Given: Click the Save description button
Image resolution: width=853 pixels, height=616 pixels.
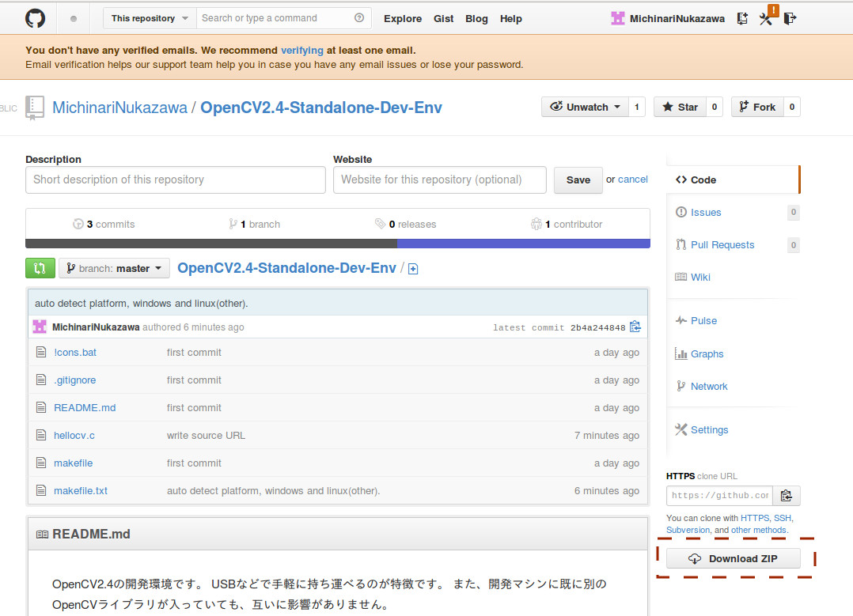Looking at the screenshot, I should [578, 180].
